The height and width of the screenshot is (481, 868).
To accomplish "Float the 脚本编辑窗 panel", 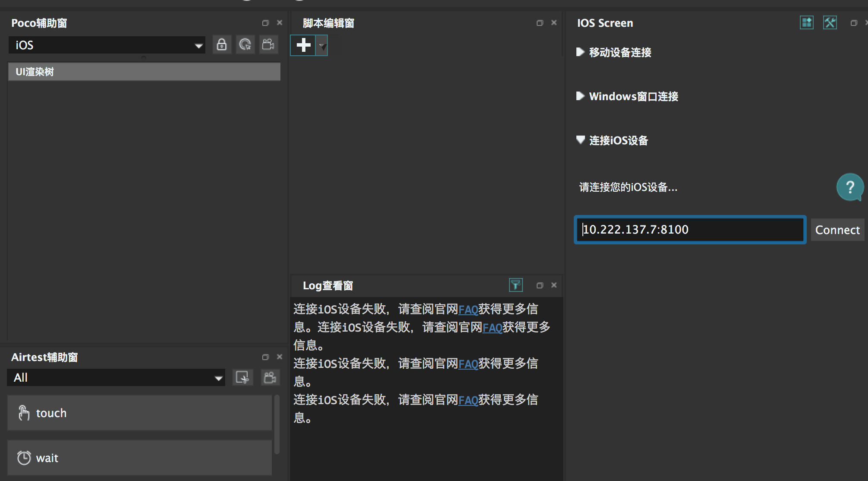I will 540,23.
